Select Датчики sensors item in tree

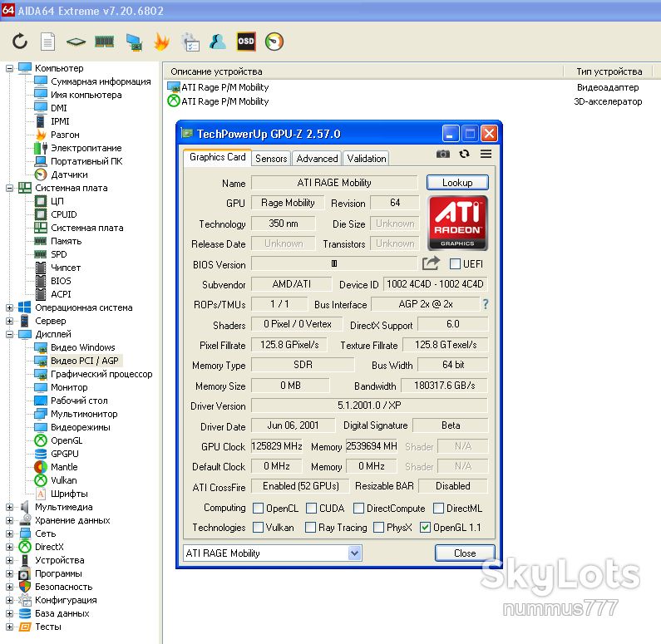(x=69, y=175)
